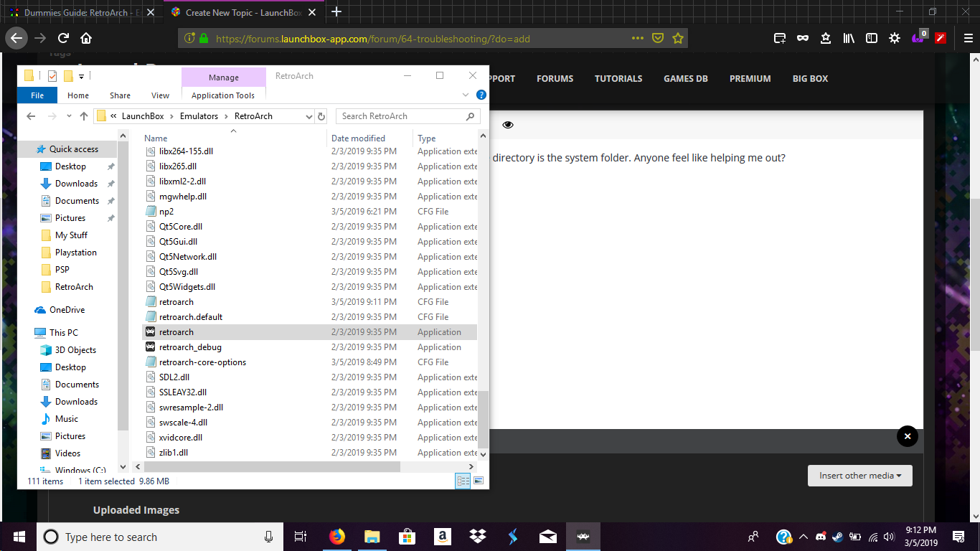Show hidden system tray icons

pos(803,537)
